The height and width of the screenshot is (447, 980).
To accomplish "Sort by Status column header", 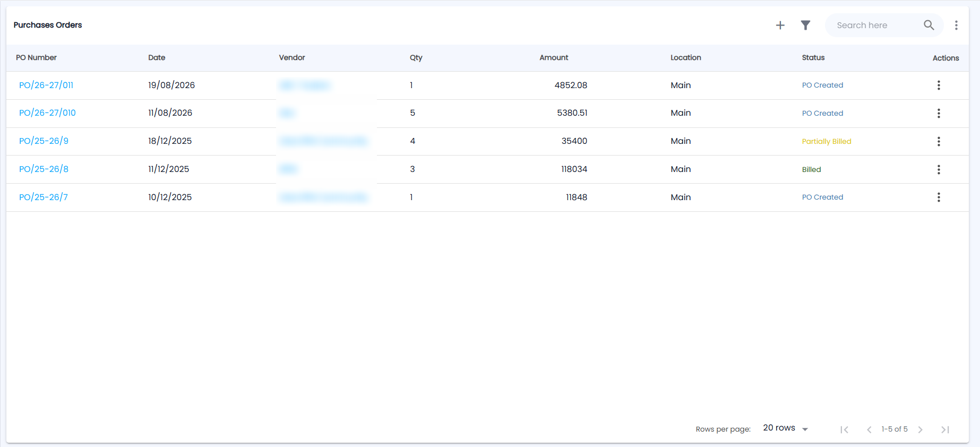I will click(x=813, y=57).
